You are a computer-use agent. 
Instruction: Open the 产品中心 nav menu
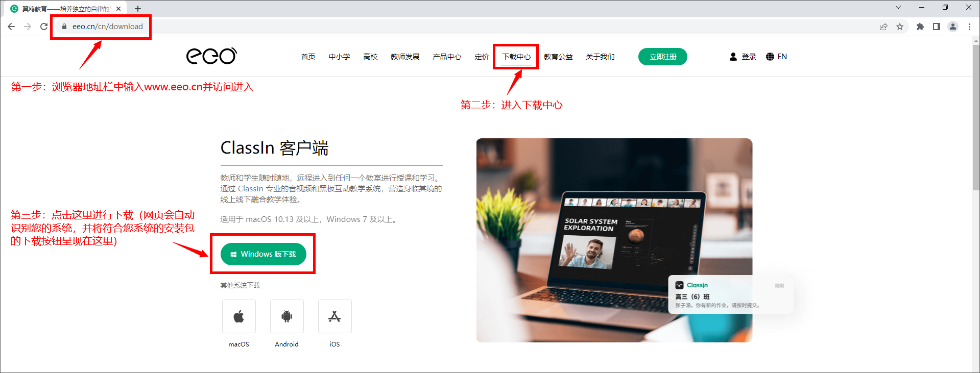[447, 57]
